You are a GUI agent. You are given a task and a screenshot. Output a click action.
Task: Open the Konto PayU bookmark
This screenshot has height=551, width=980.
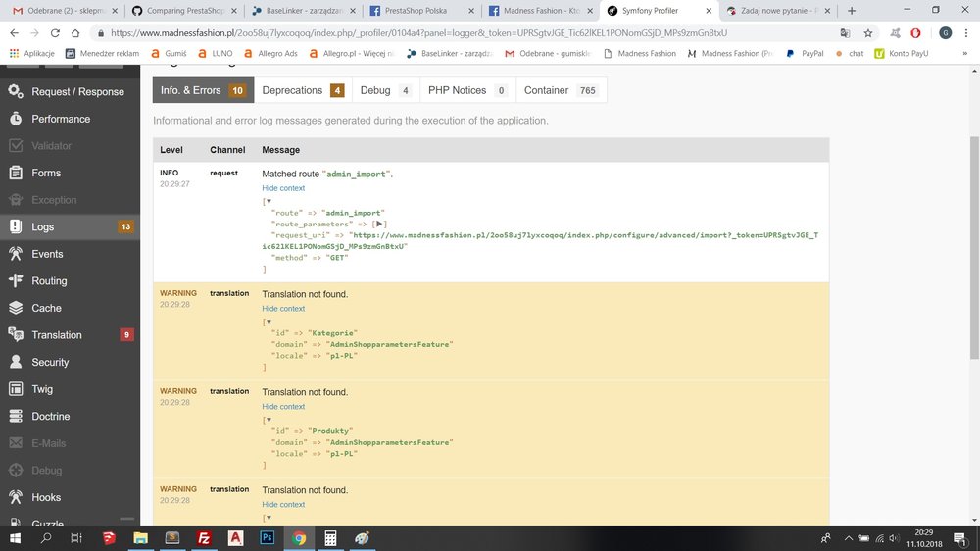[902, 54]
